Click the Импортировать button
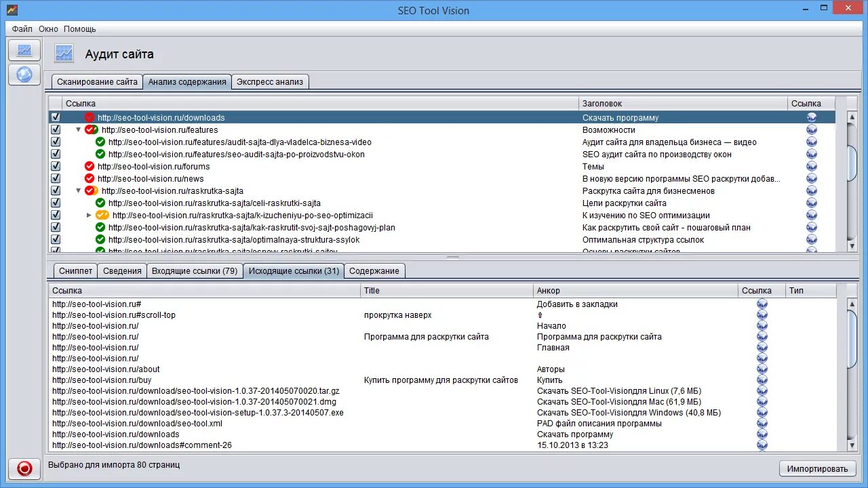 click(817, 468)
